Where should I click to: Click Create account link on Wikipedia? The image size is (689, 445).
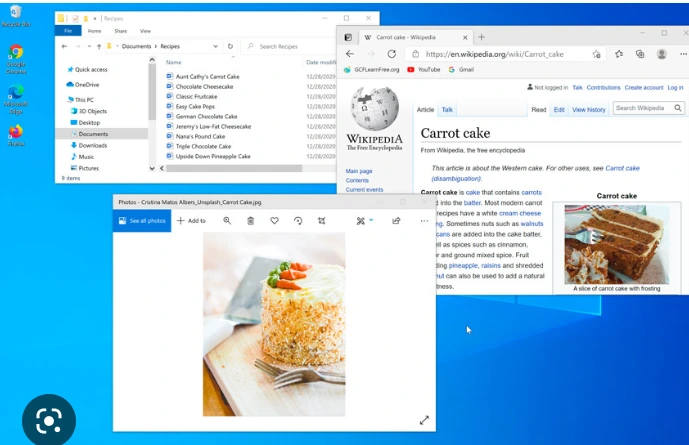pos(644,87)
